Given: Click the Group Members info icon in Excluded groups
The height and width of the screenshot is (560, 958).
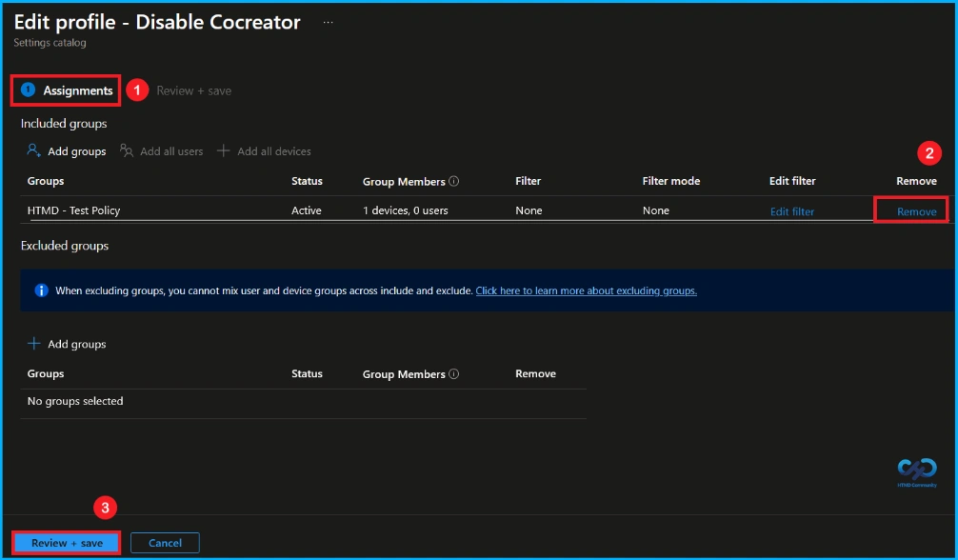Looking at the screenshot, I should pos(454,373).
